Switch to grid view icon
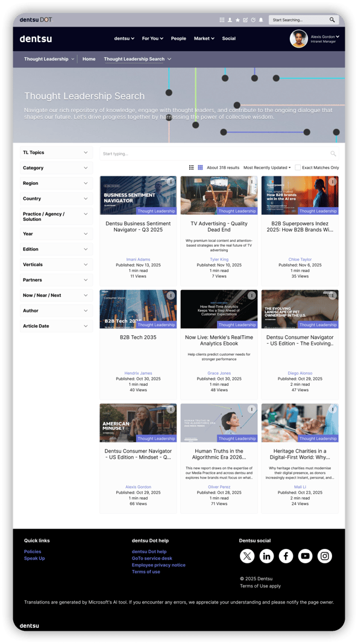The image size is (358, 644). (x=201, y=167)
